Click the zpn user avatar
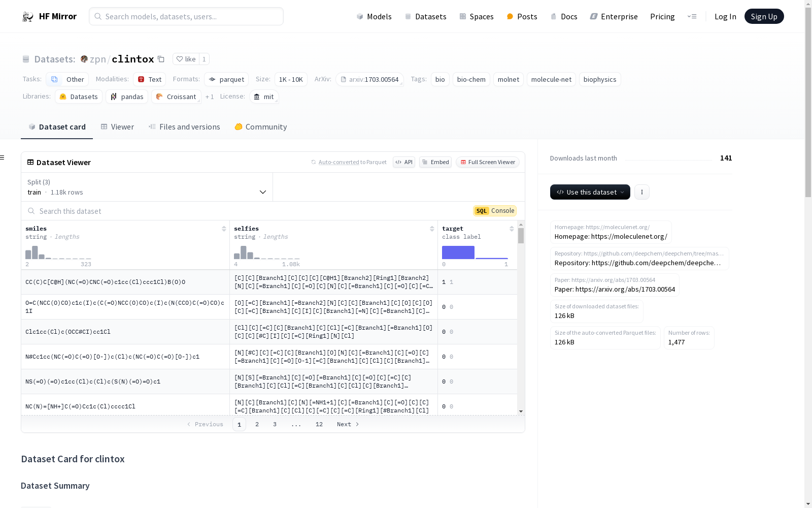The width and height of the screenshot is (812, 508). click(84, 59)
